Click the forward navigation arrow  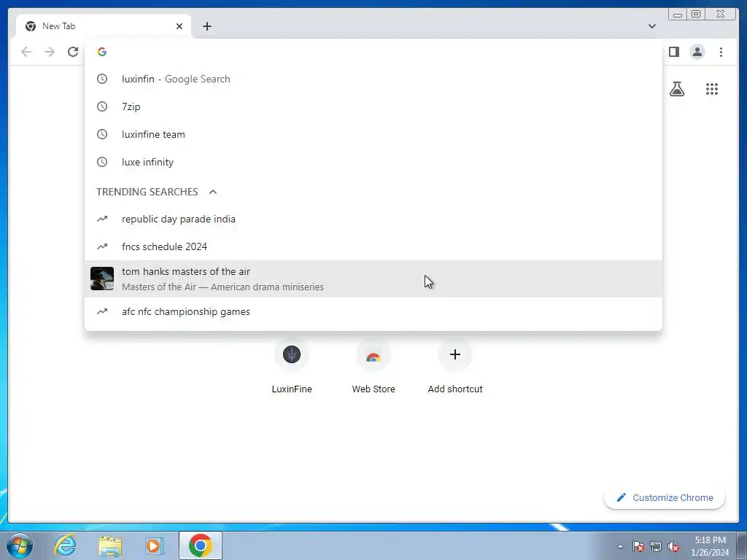50,52
